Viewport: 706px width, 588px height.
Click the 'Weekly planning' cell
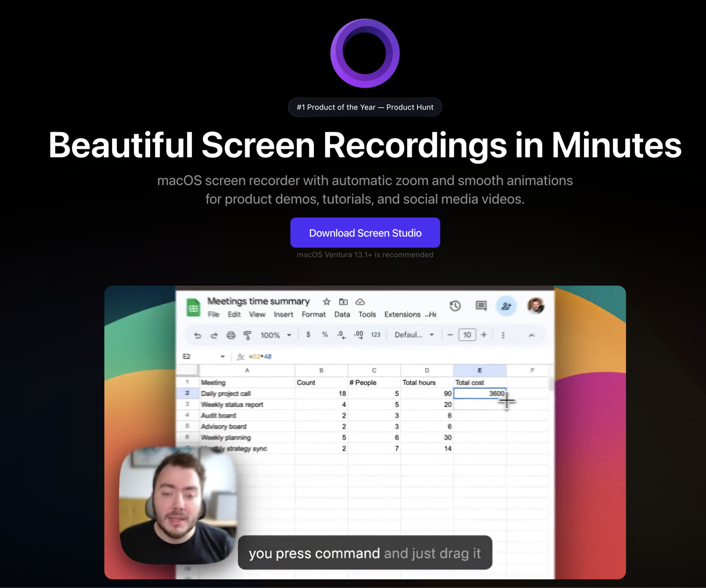click(x=247, y=437)
